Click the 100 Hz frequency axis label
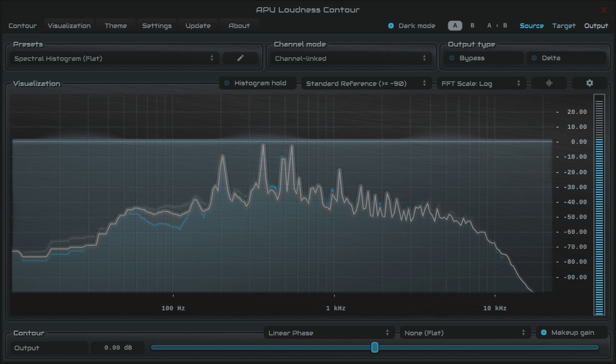The height and width of the screenshot is (364, 616). point(173,309)
